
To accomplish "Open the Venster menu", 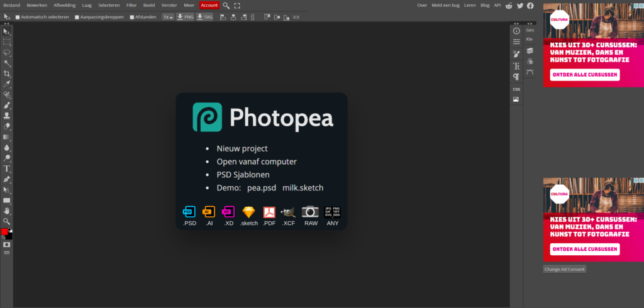I will (169, 5).
